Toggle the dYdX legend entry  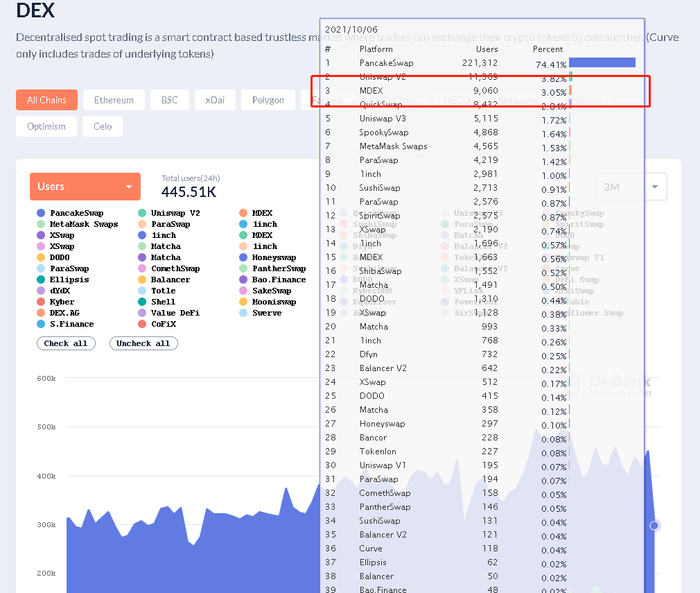53,291
